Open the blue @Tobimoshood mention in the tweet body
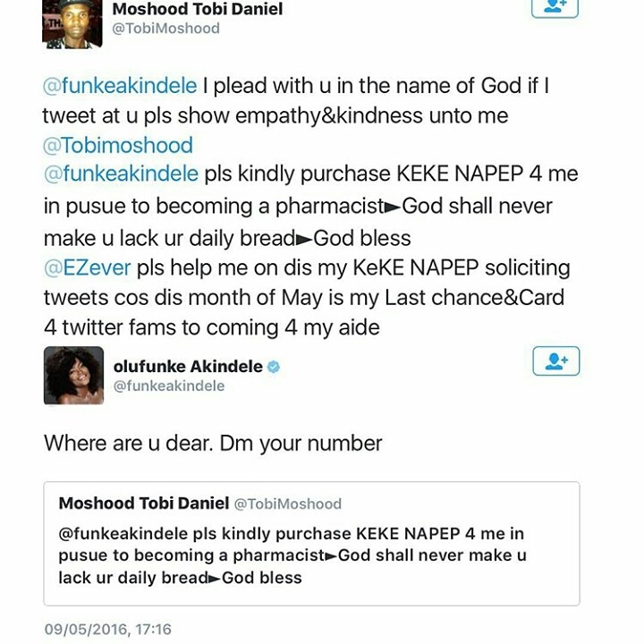 (118, 145)
